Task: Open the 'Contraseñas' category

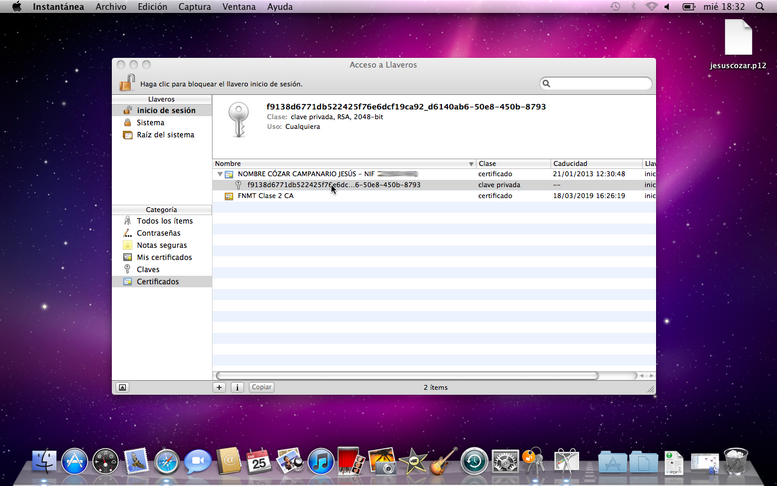Action: click(x=162, y=233)
